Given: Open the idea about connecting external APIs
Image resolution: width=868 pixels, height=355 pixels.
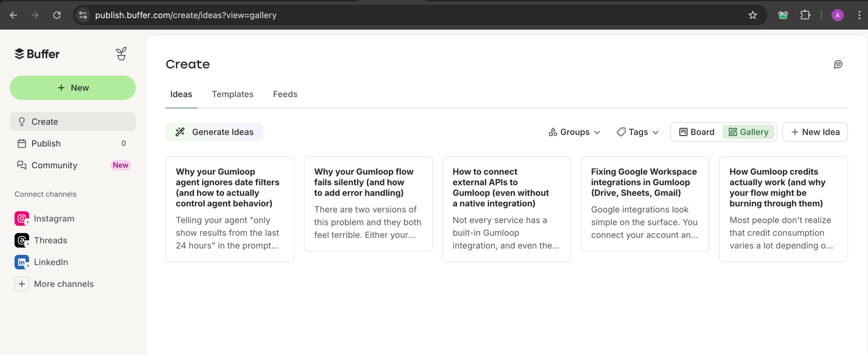Looking at the screenshot, I should [506, 209].
